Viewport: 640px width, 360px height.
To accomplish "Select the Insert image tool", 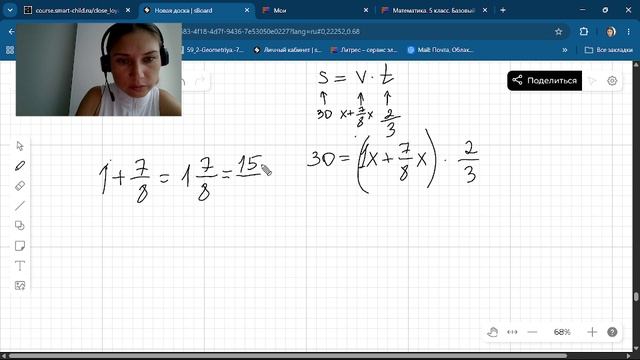I will (20, 285).
